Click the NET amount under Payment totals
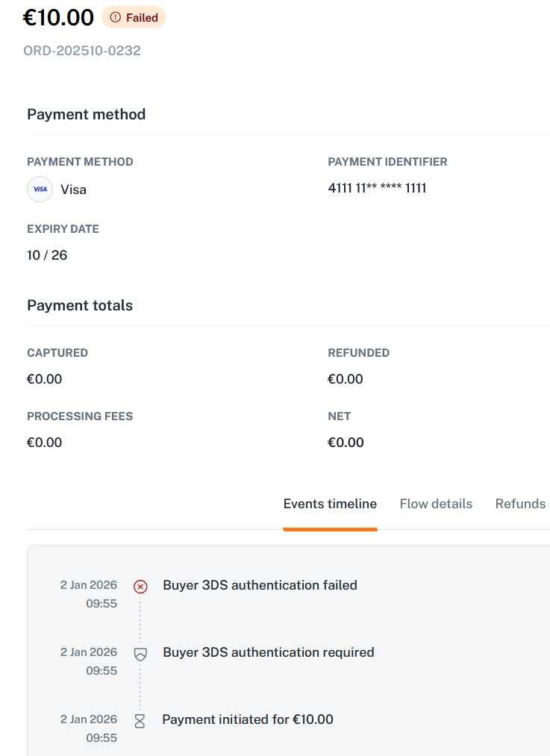 click(x=346, y=442)
